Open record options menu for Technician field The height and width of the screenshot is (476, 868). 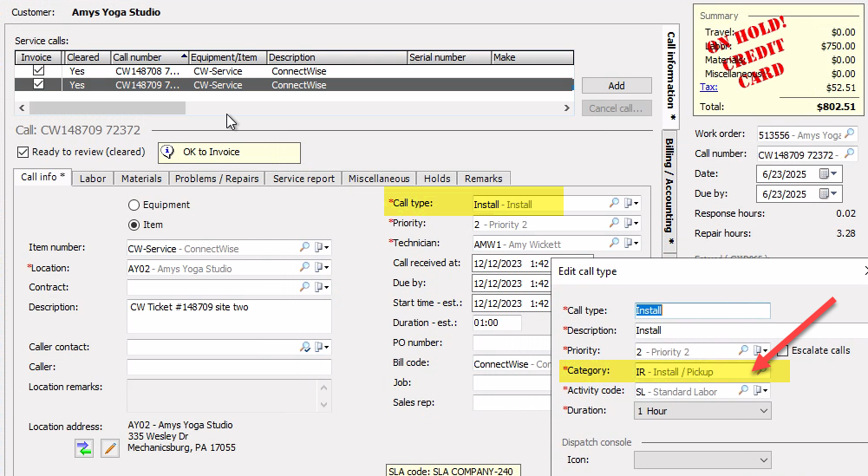point(631,243)
